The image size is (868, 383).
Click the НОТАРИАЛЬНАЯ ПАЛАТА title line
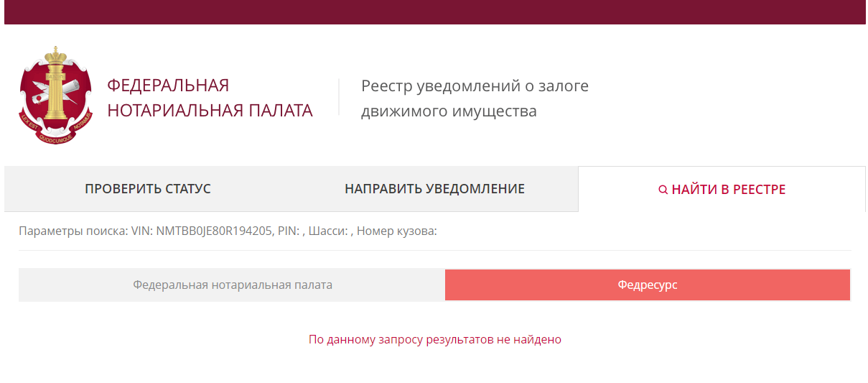pyautogui.click(x=210, y=111)
